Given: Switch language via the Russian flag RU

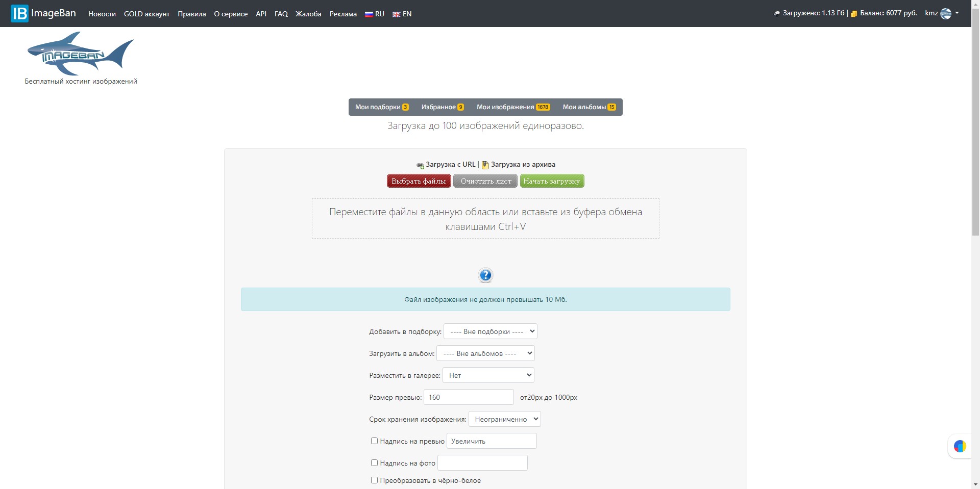Looking at the screenshot, I should click(x=375, y=14).
